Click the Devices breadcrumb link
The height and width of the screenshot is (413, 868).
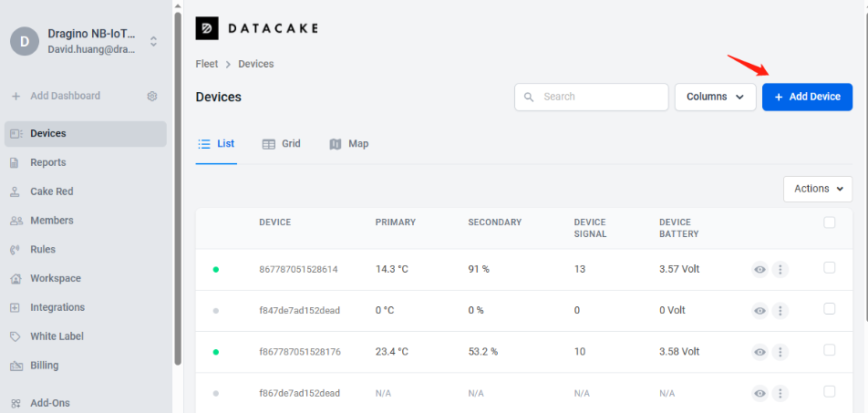255,64
